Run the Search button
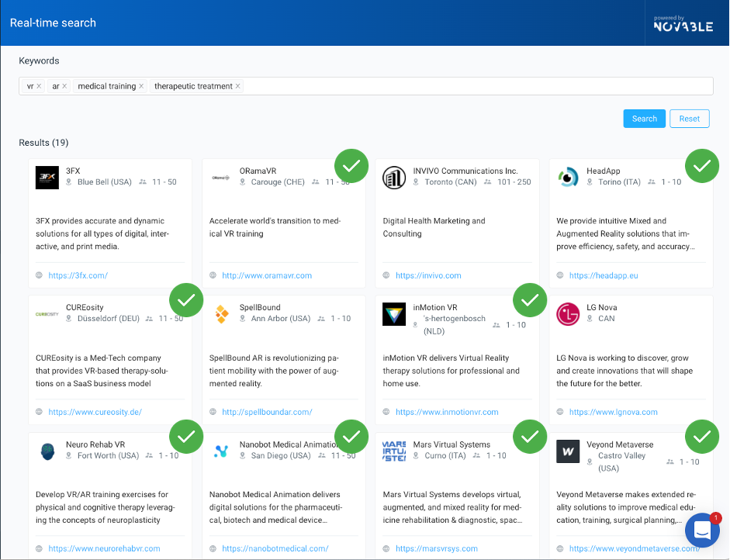This screenshot has width=730, height=560. point(645,119)
